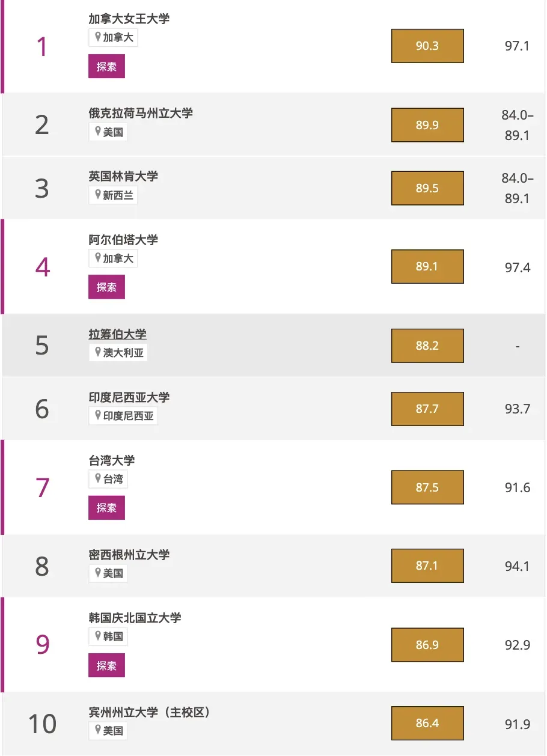Open the 印度尼西亚大学 university link
The width and height of the screenshot is (547, 756).
pyautogui.click(x=129, y=397)
